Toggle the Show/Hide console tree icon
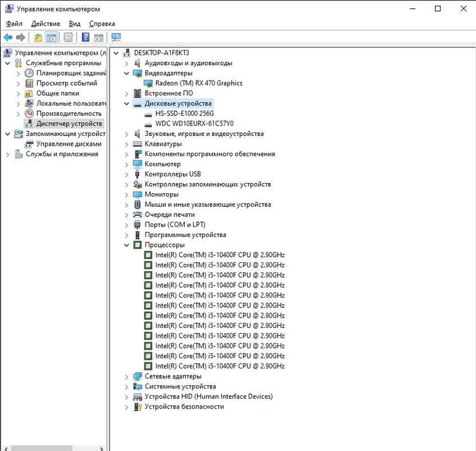 point(52,37)
